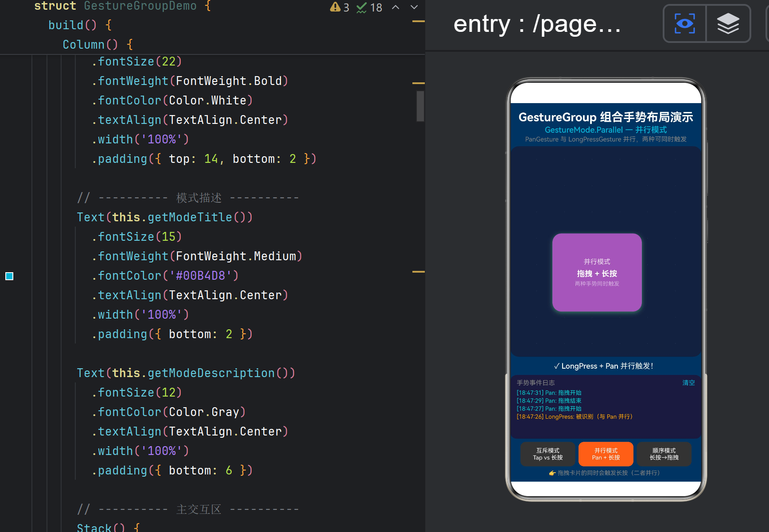Click the line '.fontSize(15)'
This screenshot has width=769, height=532.
tap(137, 237)
